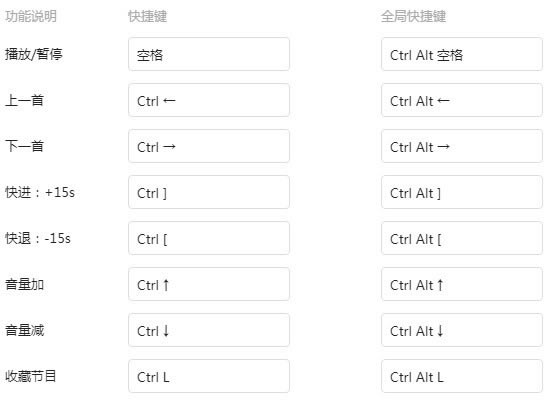
Task: Edit the 上一首 global shortcut Ctrl Alt ←
Action: (462, 100)
